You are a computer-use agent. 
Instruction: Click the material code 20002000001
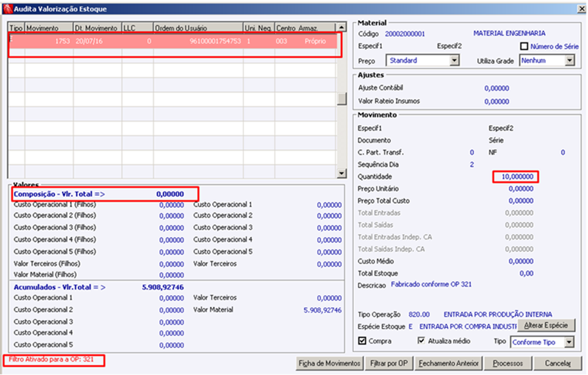404,34
